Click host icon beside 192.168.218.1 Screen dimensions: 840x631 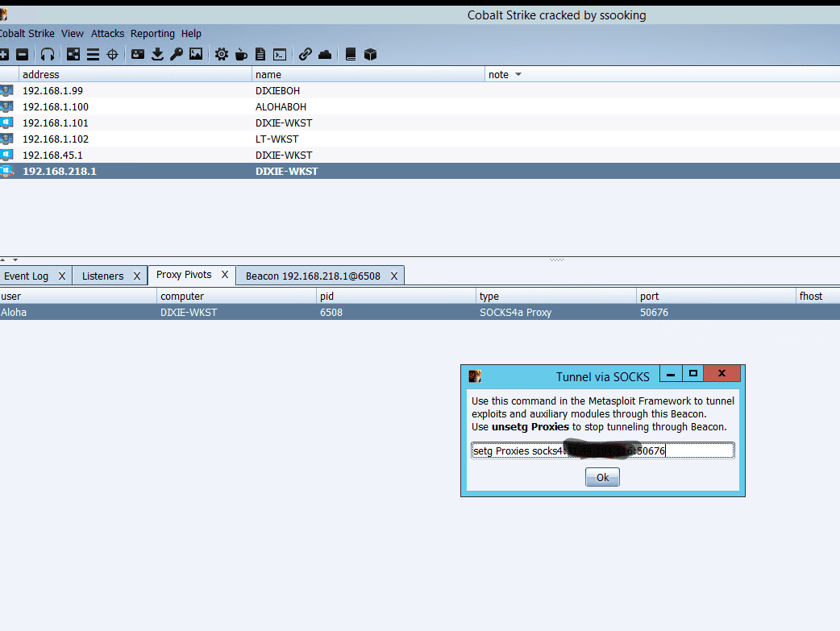tap(6, 171)
